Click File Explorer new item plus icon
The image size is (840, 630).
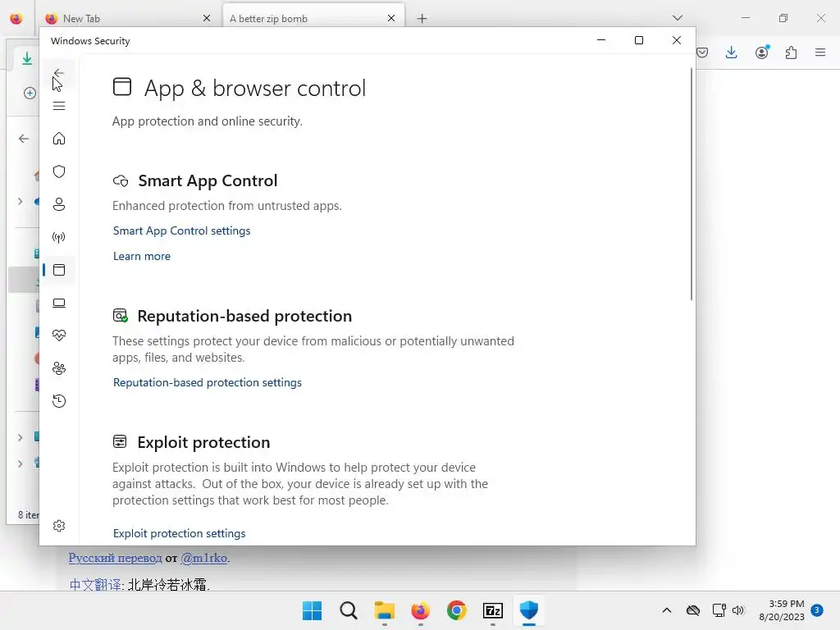[30, 94]
